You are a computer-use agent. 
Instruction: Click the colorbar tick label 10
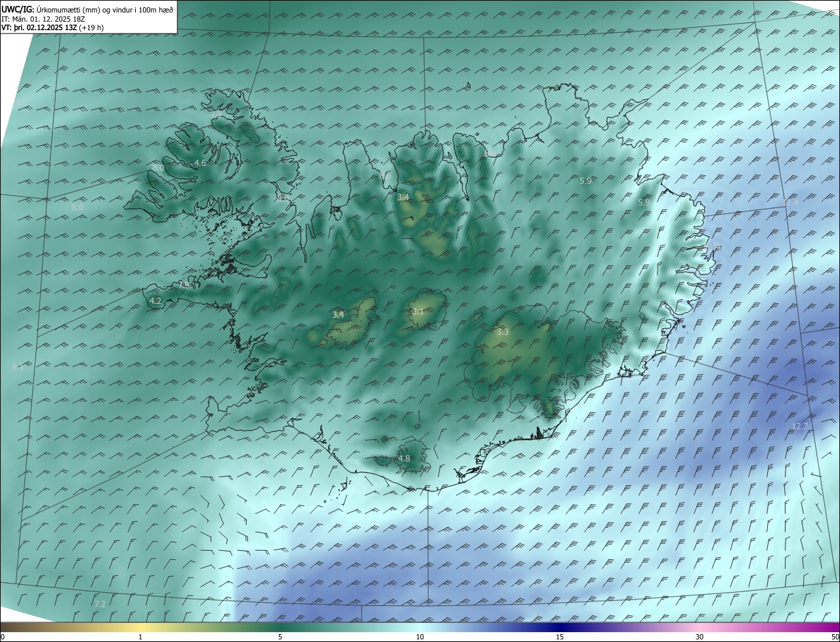point(420,637)
